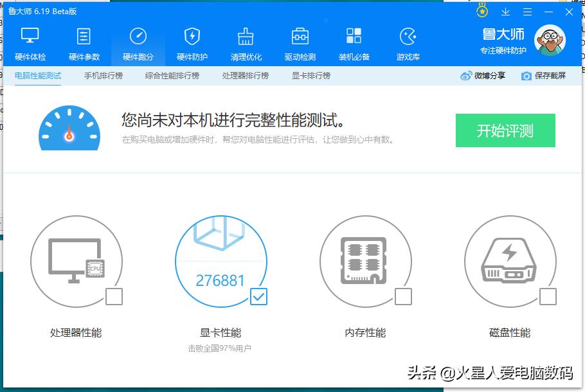Check the 内存性能 memory benchmark box
This screenshot has width=585, height=392.
pyautogui.click(x=402, y=297)
